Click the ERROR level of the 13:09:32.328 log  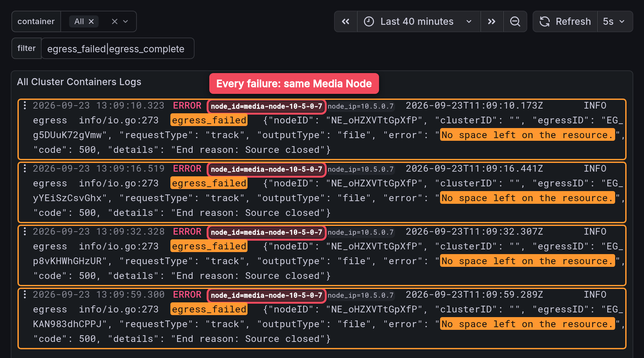(x=187, y=232)
